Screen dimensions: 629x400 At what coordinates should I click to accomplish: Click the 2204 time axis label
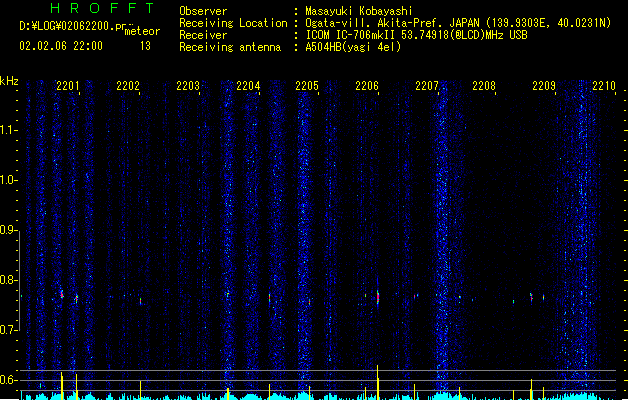[248, 86]
